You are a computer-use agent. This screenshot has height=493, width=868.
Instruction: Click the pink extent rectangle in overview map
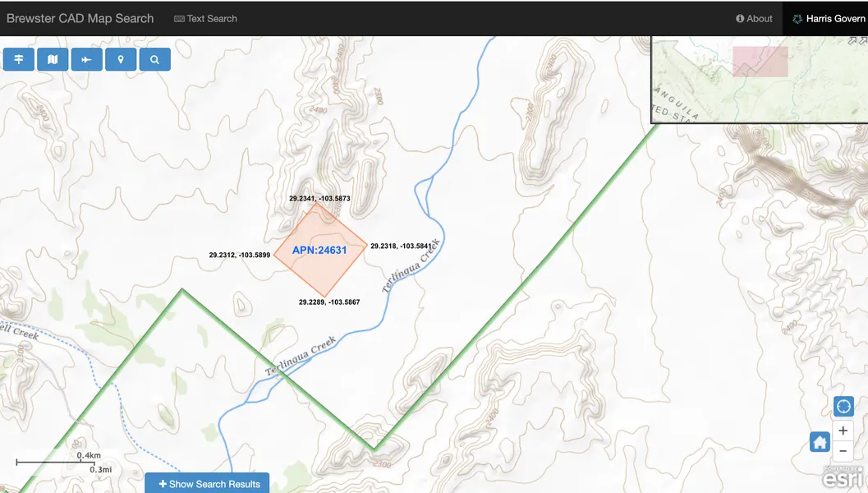pos(760,62)
